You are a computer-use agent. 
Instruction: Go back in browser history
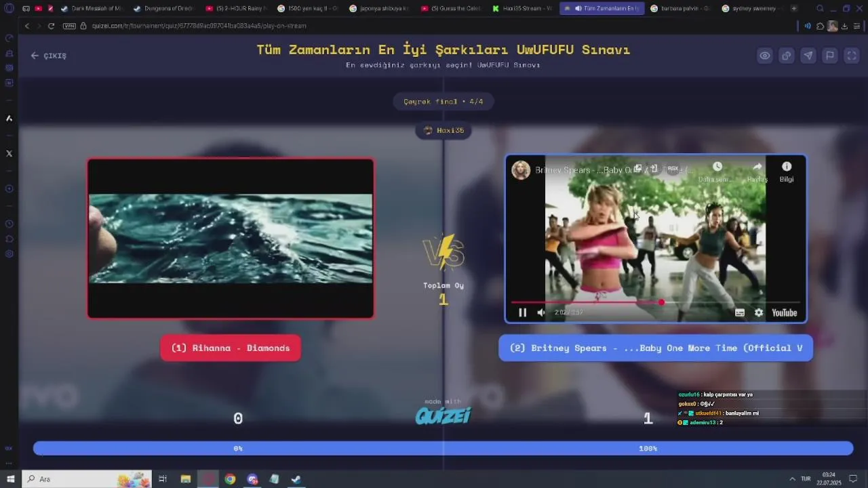click(x=27, y=26)
